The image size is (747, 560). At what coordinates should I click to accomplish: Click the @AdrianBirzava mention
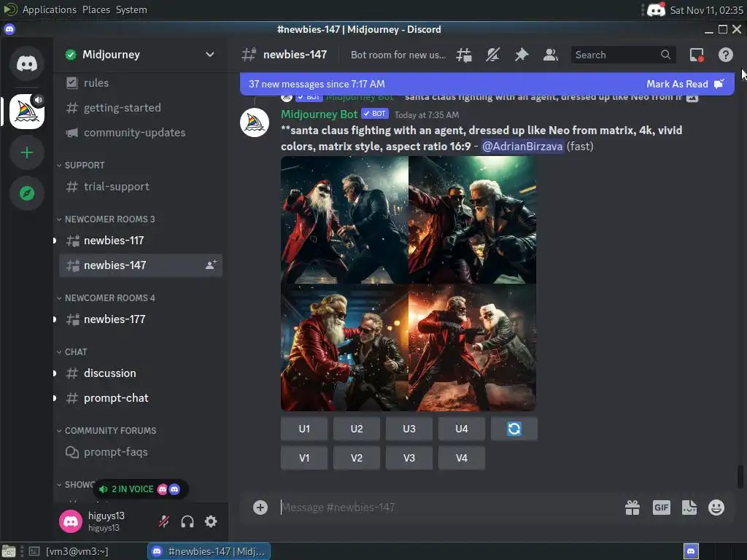click(522, 146)
